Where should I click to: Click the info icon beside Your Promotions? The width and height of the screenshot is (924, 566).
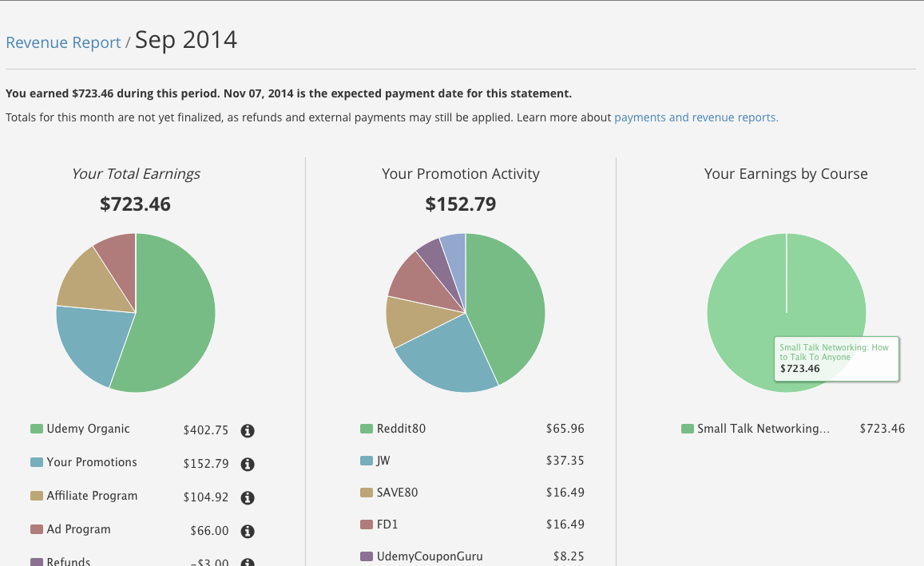248,465
